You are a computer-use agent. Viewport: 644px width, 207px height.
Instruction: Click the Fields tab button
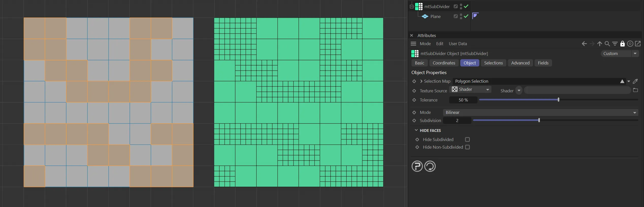pyautogui.click(x=543, y=63)
